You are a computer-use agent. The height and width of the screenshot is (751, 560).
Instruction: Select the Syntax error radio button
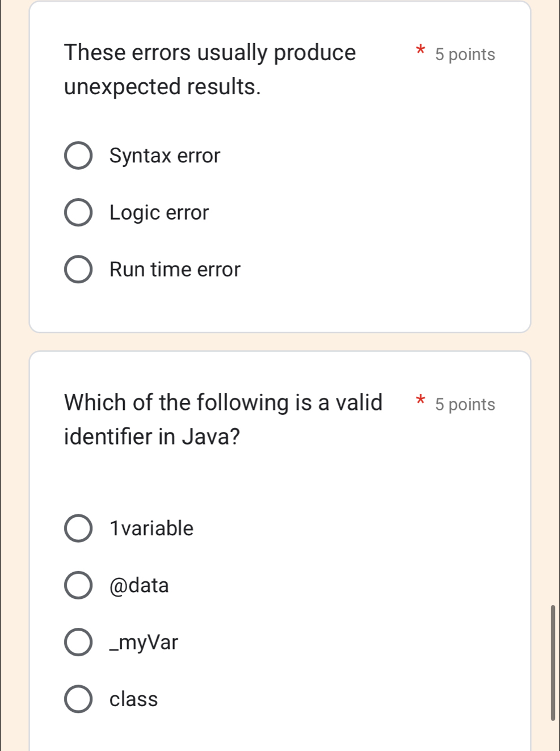pyautogui.click(x=79, y=156)
